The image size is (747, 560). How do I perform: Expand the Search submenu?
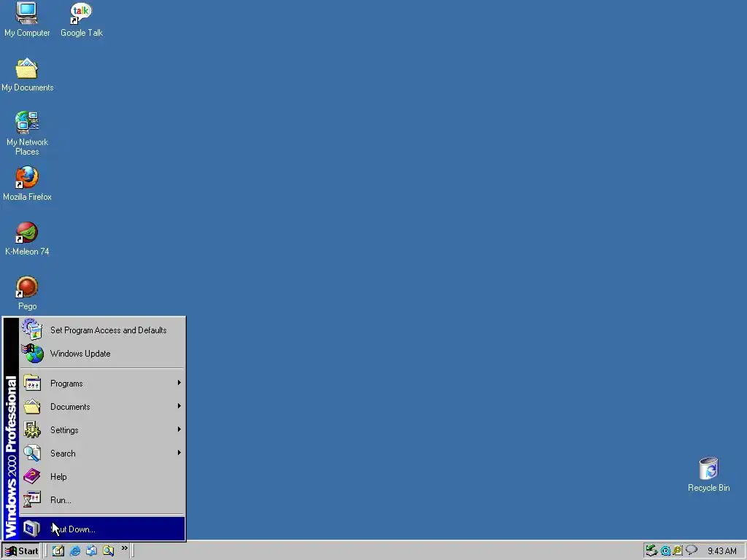tap(102, 454)
